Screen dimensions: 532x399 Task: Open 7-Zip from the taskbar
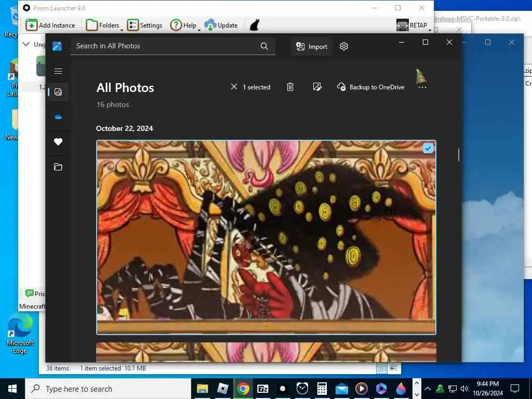point(262,389)
